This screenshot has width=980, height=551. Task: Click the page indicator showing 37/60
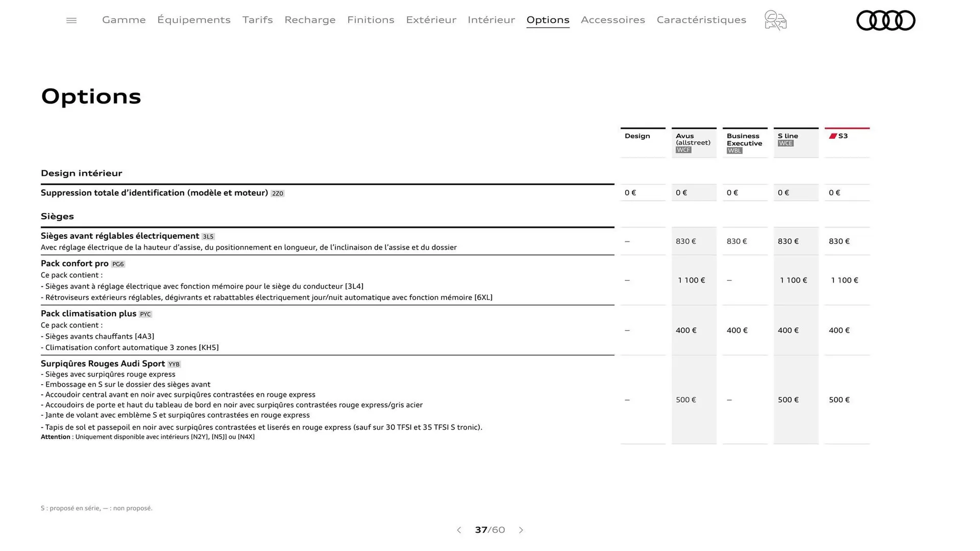point(489,530)
